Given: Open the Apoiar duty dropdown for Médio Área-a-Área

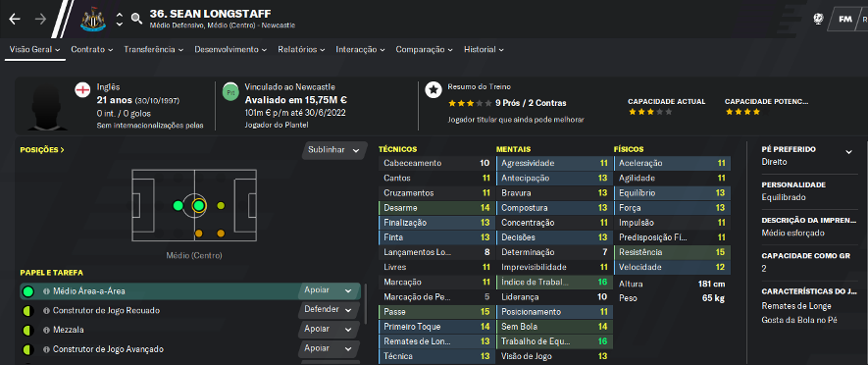Looking at the screenshot, I should pyautogui.click(x=328, y=290).
